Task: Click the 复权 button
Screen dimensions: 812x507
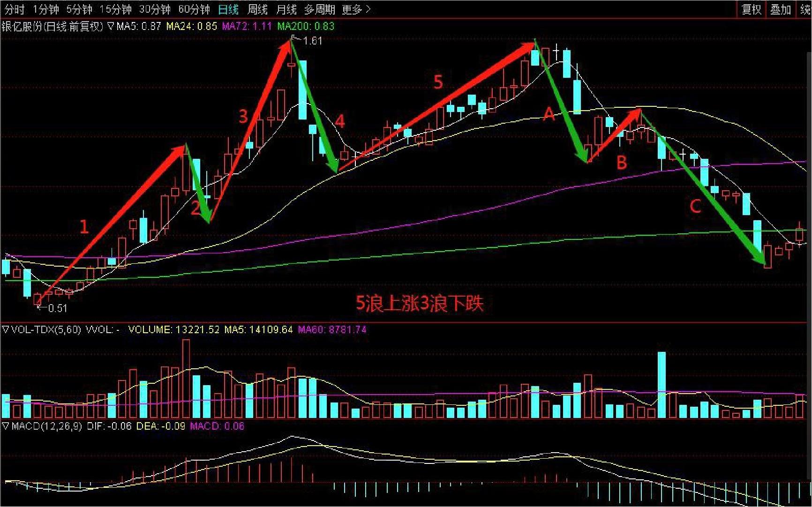Action: point(752,9)
